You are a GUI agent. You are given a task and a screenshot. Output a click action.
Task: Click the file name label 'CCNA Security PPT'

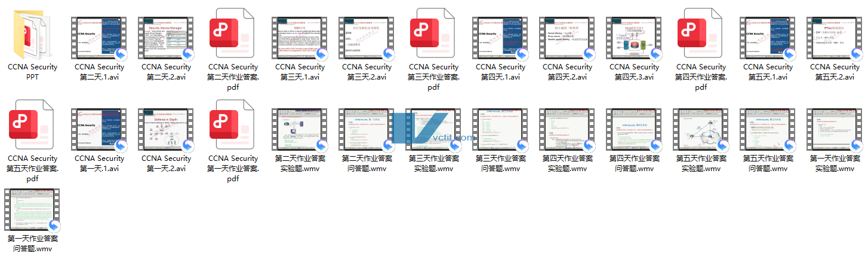(x=33, y=72)
